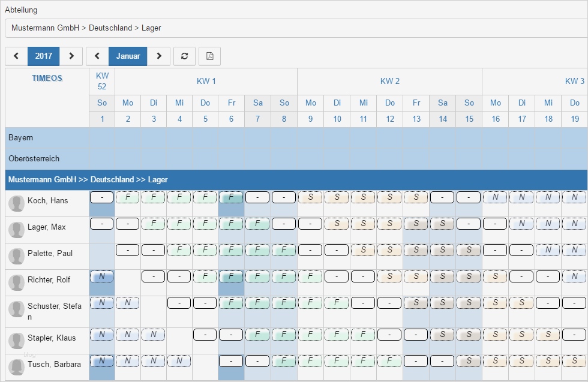Click the previous year arrow
This screenshot has height=382, width=588.
(x=16, y=56)
